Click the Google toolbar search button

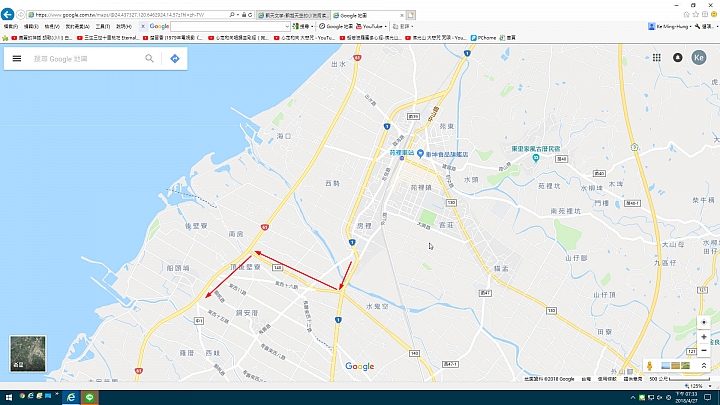(x=301, y=27)
